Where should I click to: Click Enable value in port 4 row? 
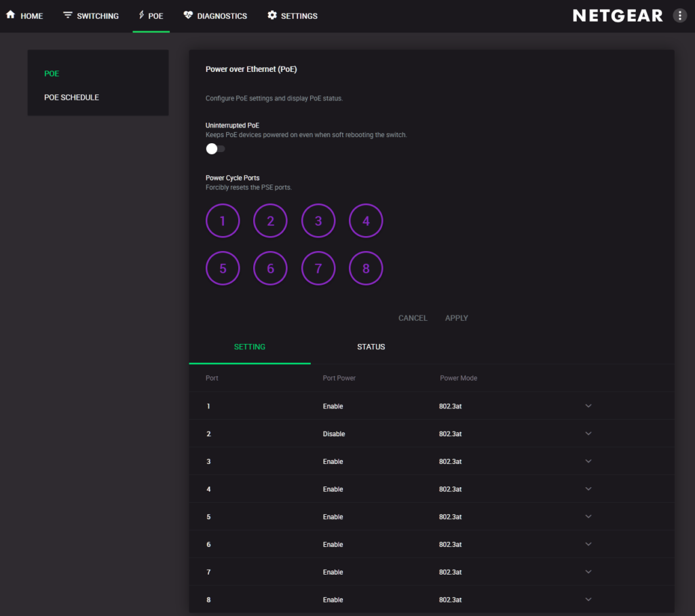point(333,489)
